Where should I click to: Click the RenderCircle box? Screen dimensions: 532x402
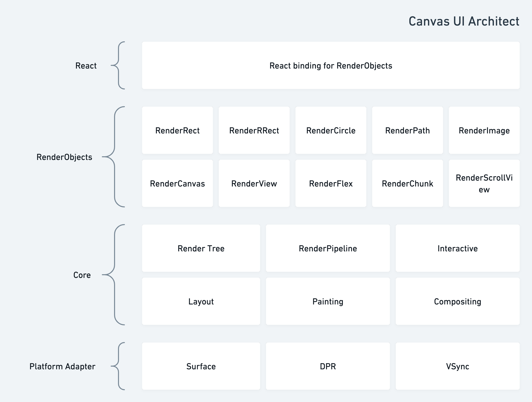(331, 130)
